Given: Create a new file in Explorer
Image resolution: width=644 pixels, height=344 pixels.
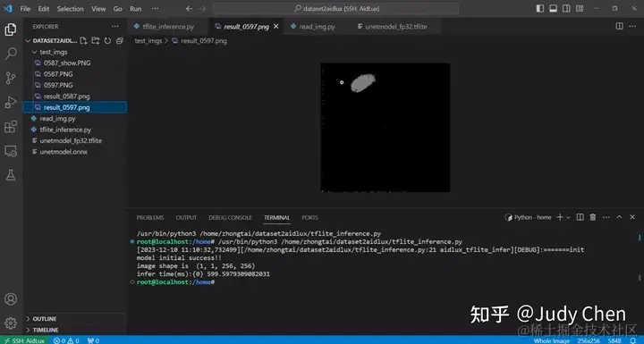Looking at the screenshot, I should (x=83, y=40).
